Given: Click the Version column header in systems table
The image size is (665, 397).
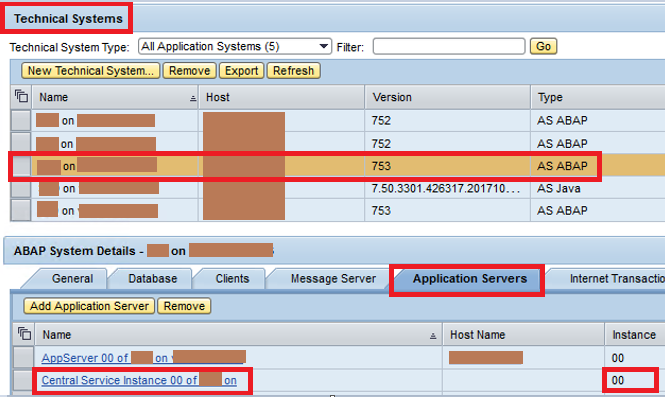Looking at the screenshot, I should click(x=447, y=97).
